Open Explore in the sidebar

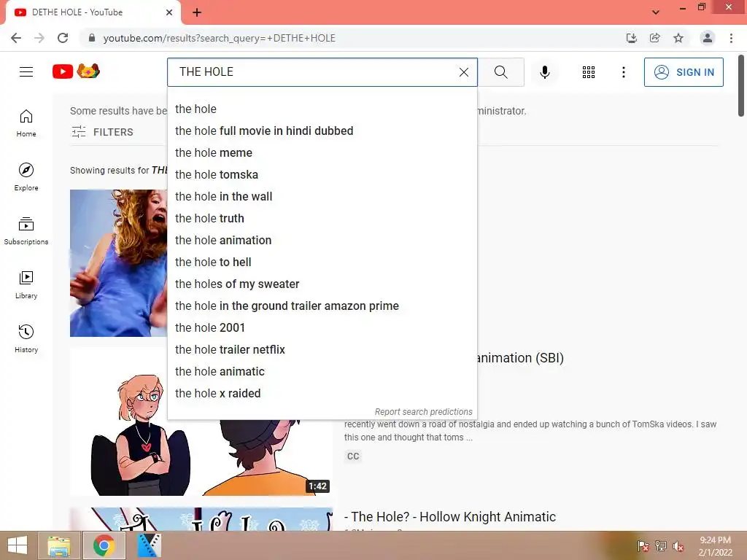[x=26, y=177]
